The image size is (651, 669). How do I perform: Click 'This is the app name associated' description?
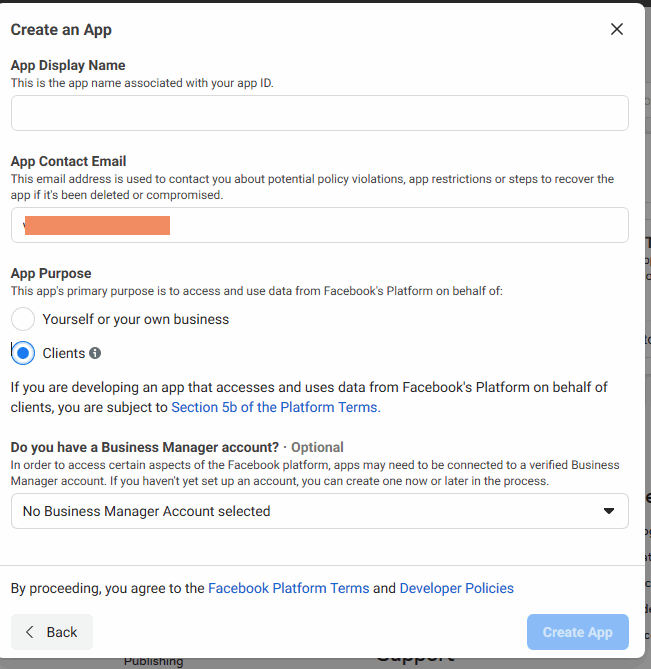click(142, 83)
